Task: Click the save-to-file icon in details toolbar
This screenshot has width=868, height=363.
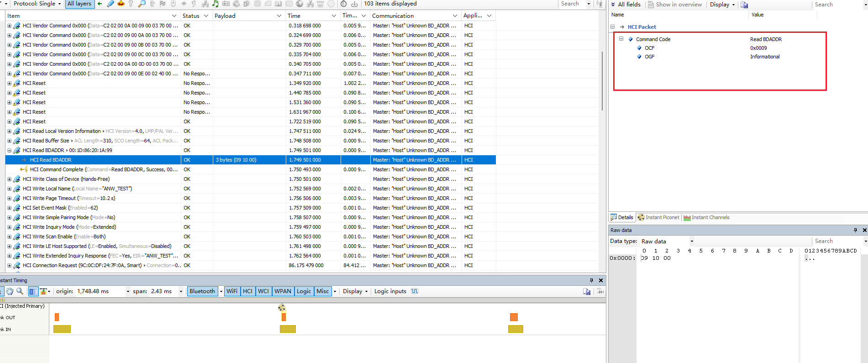Action: click(744, 5)
